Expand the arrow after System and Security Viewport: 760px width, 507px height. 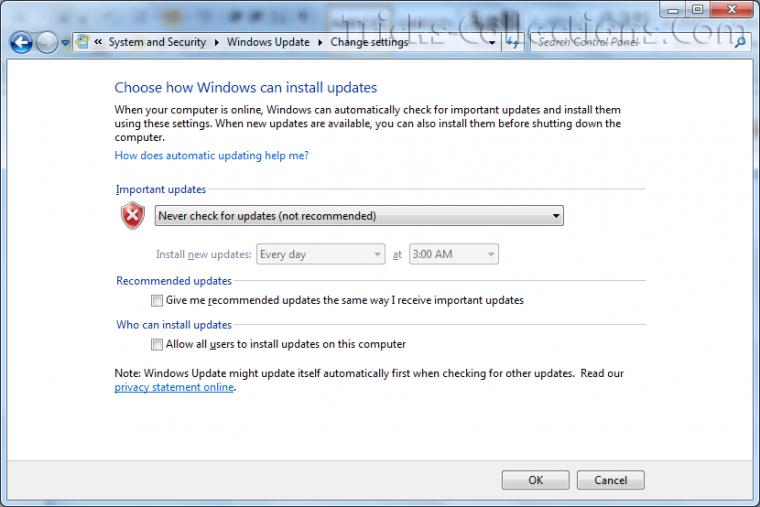click(x=217, y=43)
